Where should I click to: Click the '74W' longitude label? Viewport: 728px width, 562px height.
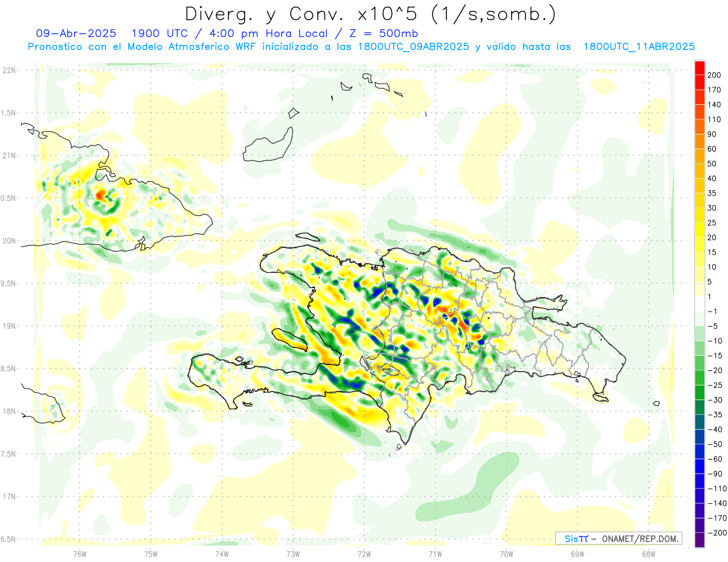coord(221,554)
